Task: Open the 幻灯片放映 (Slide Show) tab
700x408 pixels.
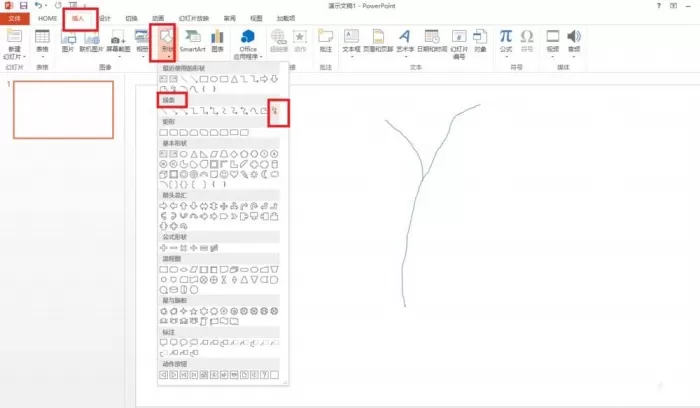Action: coord(194,18)
